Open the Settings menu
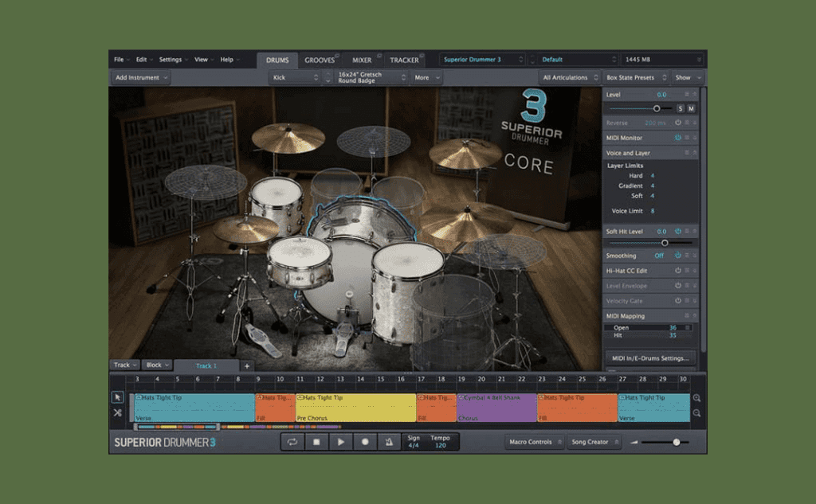This screenshot has width=816, height=504. pyautogui.click(x=173, y=59)
